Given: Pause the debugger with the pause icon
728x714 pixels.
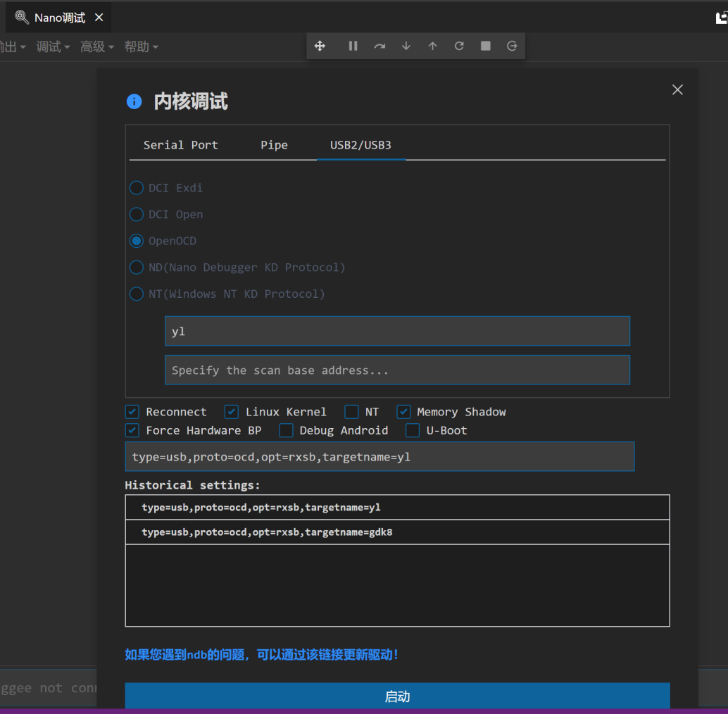Looking at the screenshot, I should [353, 46].
